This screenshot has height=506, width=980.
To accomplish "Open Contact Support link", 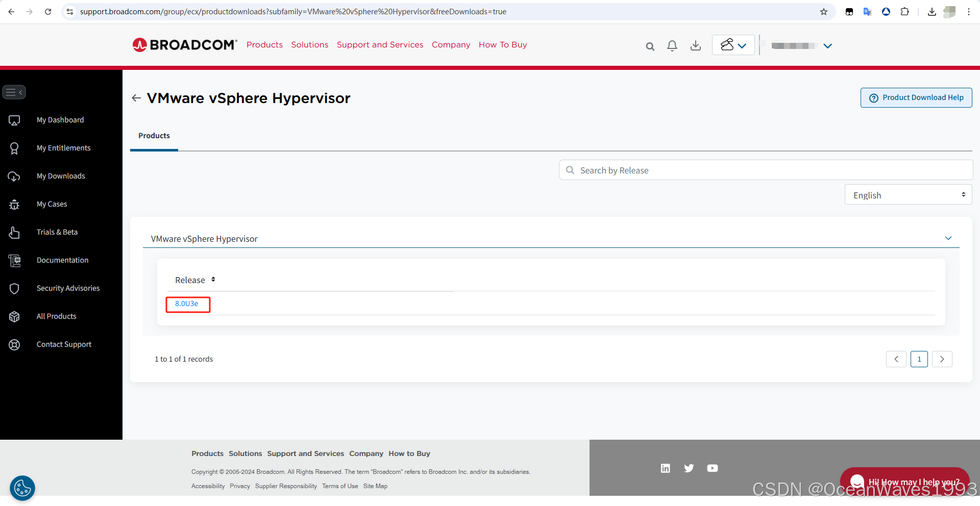I will coord(64,344).
